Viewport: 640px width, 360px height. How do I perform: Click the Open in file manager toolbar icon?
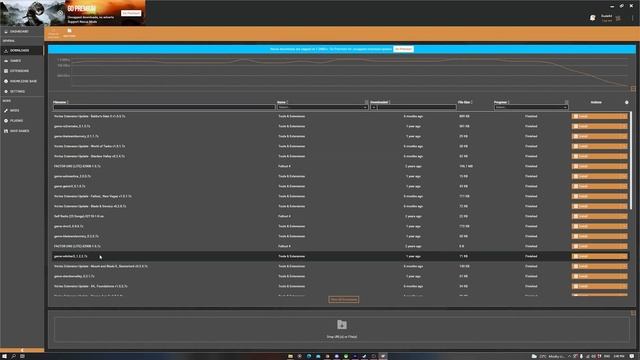[69, 33]
